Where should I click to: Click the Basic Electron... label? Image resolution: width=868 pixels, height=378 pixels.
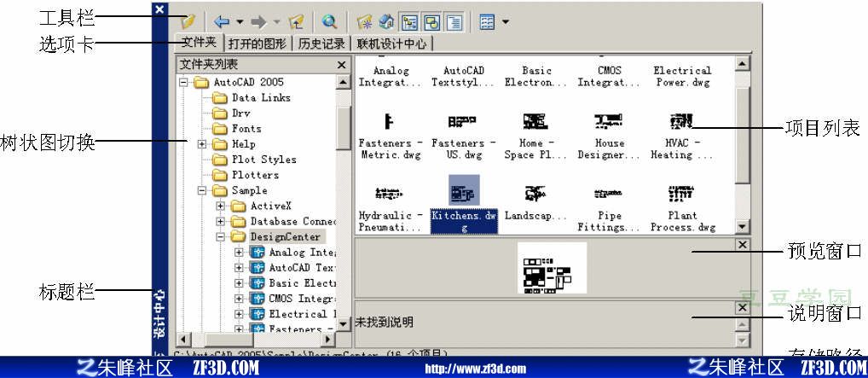click(536, 77)
